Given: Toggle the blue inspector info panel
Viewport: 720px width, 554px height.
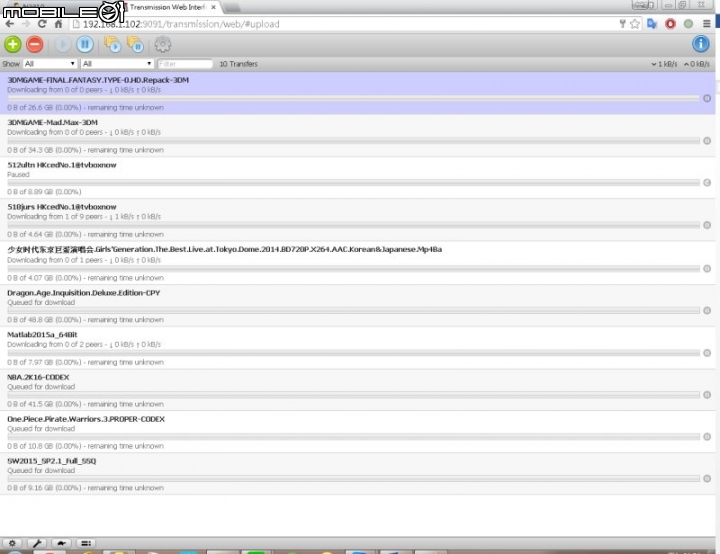Looking at the screenshot, I should click(701, 44).
